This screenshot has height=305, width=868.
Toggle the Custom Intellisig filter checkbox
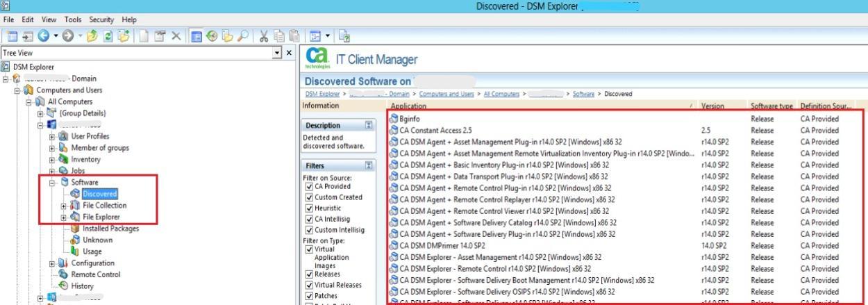point(309,229)
